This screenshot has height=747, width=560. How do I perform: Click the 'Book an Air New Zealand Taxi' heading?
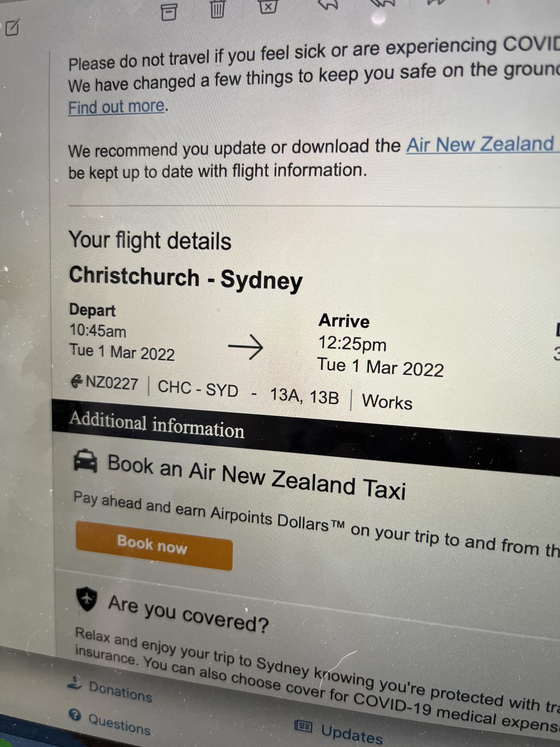[256, 476]
